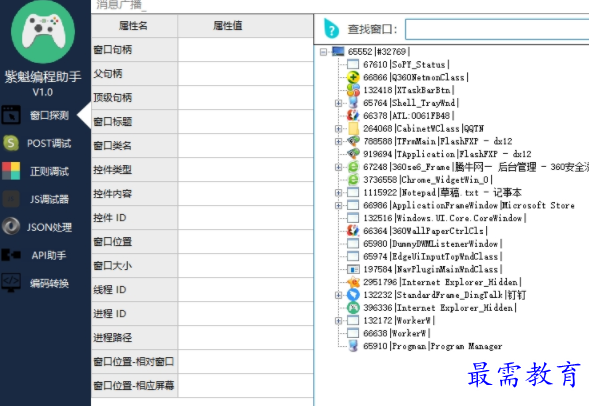
Task: Open the 编码转换 label in sidebar
Action: point(49,283)
